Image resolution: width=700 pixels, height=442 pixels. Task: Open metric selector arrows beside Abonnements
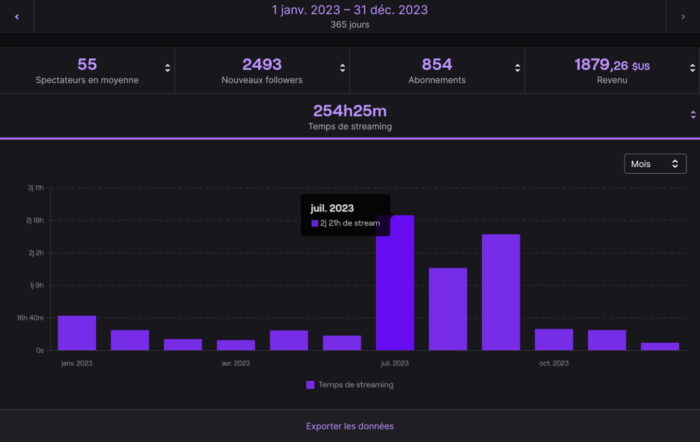coord(517,68)
